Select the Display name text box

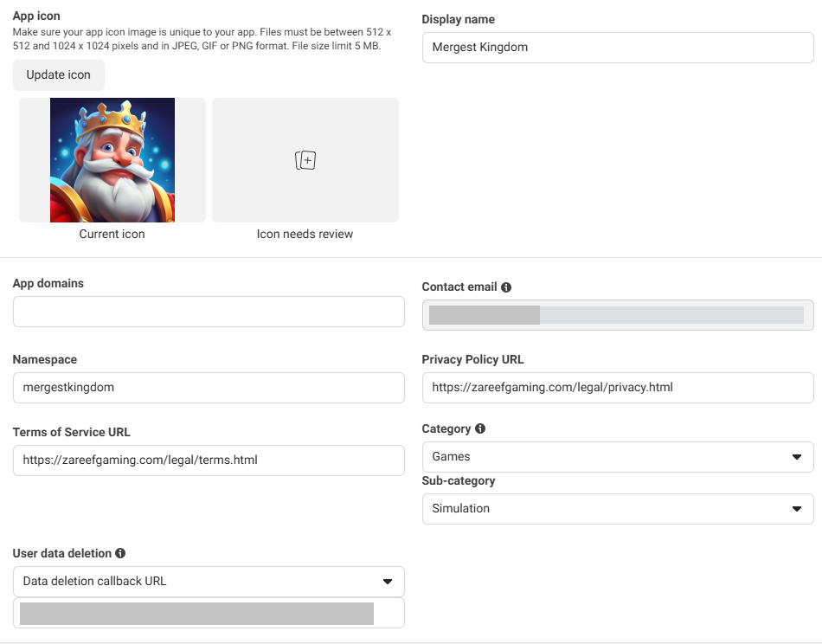pyautogui.click(x=617, y=48)
